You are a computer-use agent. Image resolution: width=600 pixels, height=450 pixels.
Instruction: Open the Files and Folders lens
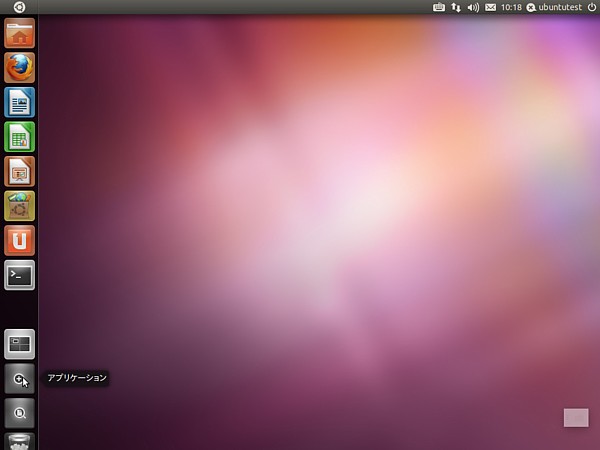(x=20, y=413)
